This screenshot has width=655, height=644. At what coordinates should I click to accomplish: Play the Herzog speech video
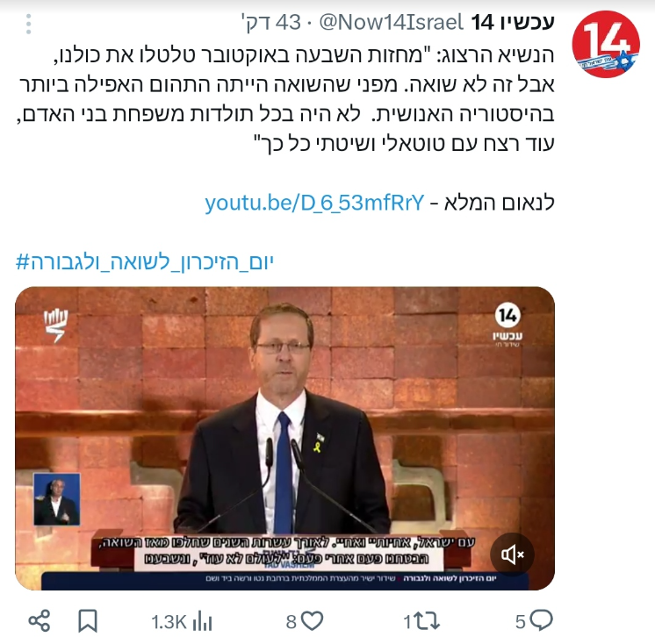[284, 438]
